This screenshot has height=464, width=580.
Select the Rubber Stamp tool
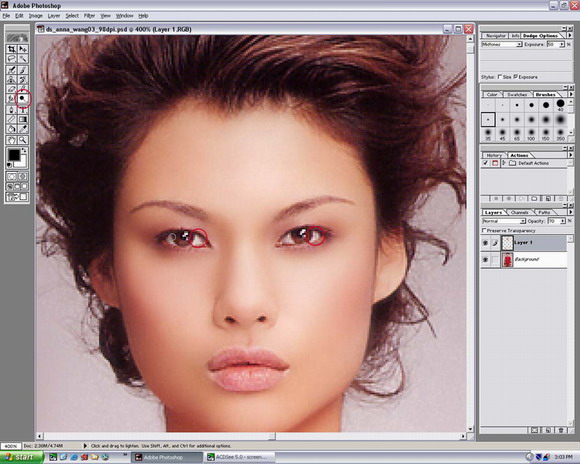click(x=12, y=79)
